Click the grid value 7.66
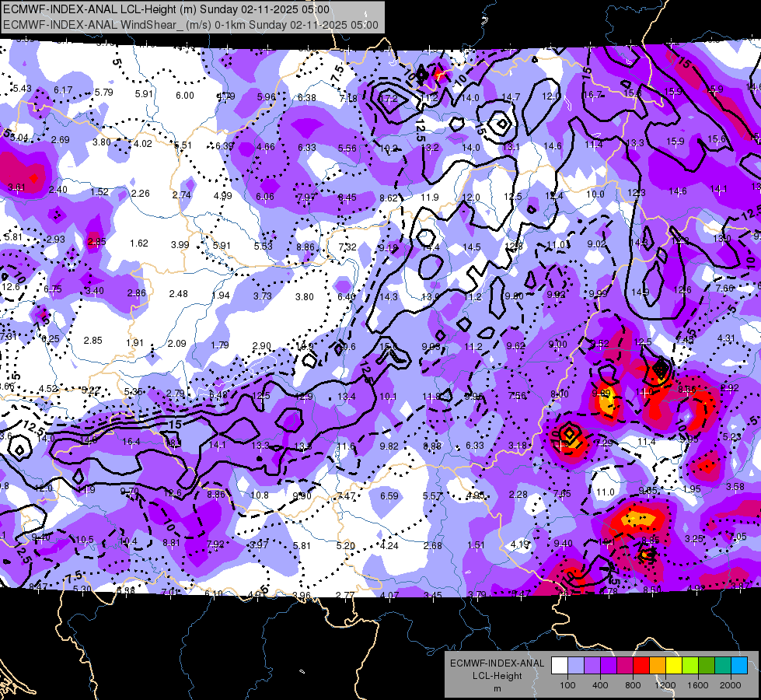 click(x=724, y=289)
